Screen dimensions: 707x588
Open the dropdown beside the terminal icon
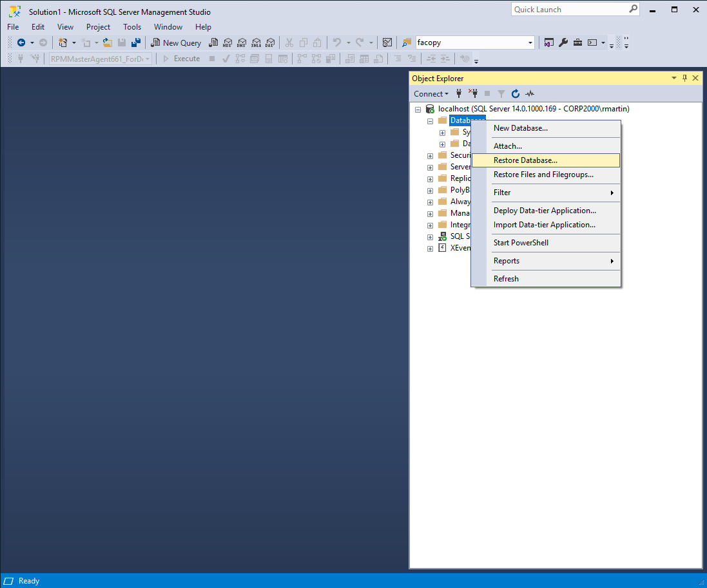tap(603, 43)
